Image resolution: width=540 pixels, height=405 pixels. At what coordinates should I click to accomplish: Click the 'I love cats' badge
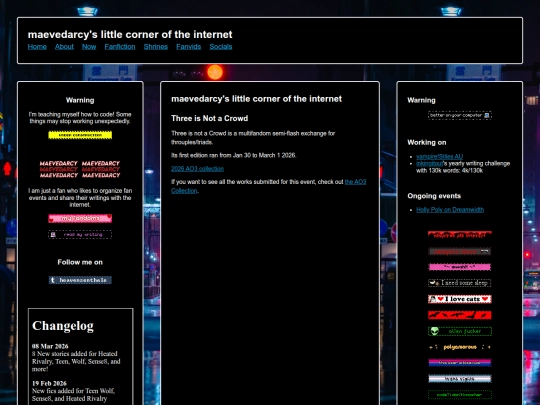click(x=460, y=299)
